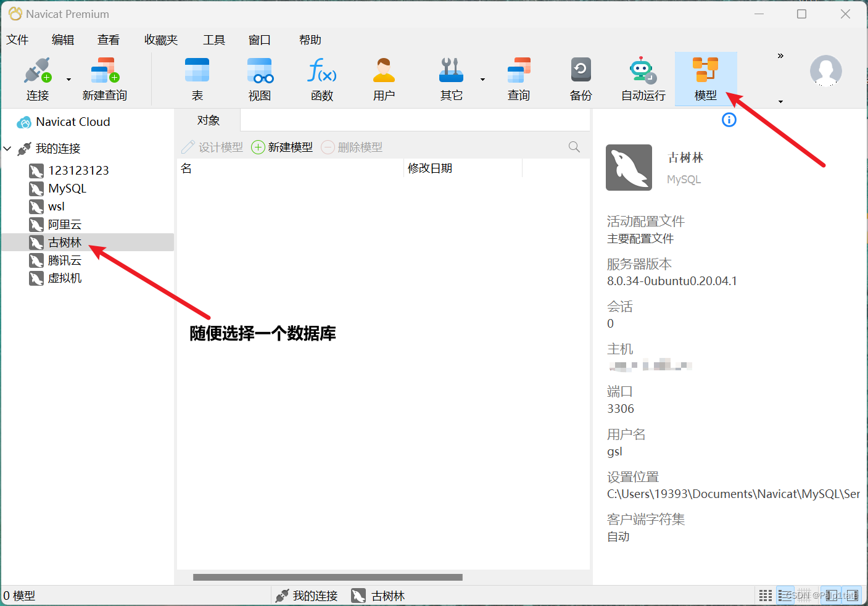This screenshot has width=868, height=606.
Task: Switch to the 对象 tab
Action: tap(209, 120)
